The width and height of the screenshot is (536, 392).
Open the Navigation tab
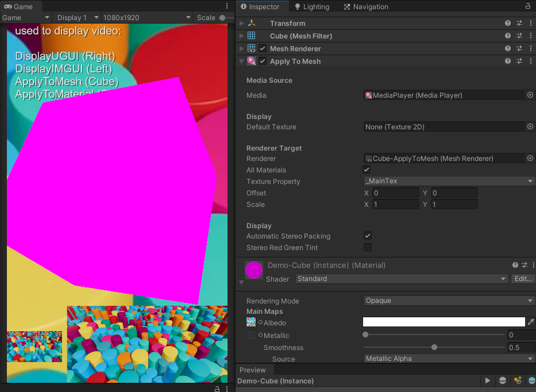(369, 6)
